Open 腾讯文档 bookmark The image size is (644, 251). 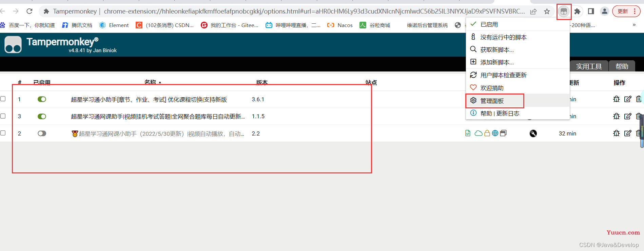[77, 25]
